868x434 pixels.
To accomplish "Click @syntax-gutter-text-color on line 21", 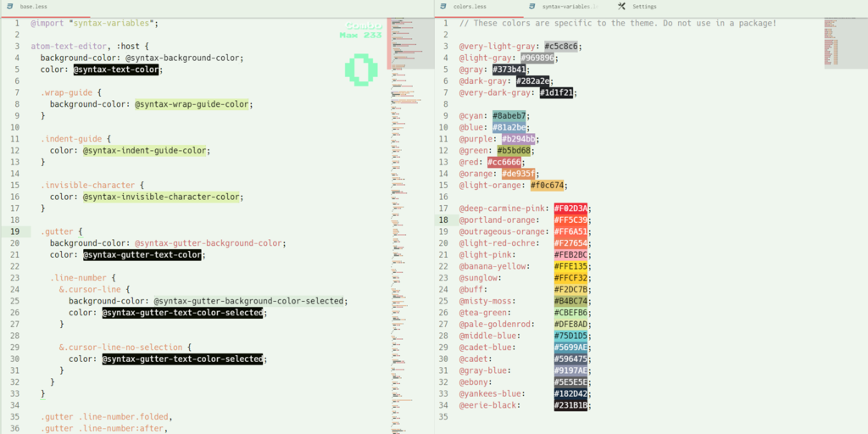I will pyautogui.click(x=142, y=254).
